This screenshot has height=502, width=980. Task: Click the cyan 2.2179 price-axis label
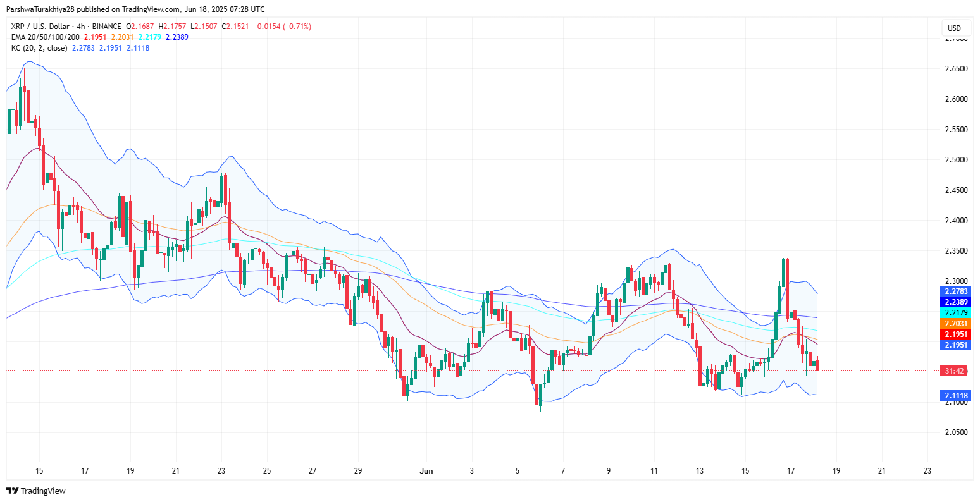click(955, 313)
